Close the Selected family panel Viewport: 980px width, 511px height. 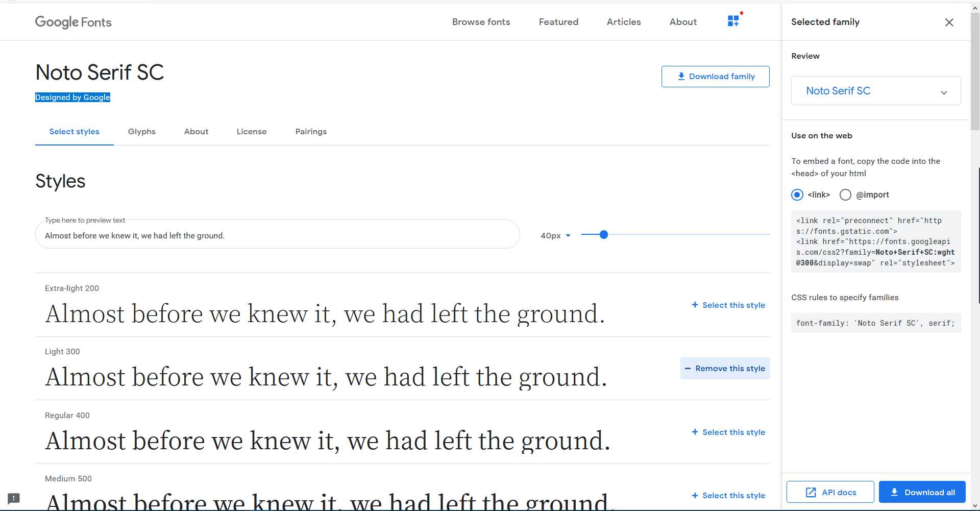coord(949,22)
